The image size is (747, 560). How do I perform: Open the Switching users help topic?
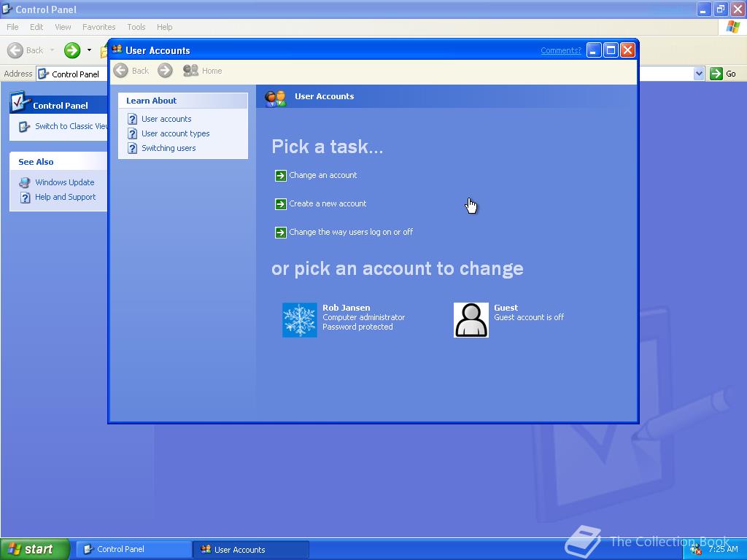[x=169, y=148]
